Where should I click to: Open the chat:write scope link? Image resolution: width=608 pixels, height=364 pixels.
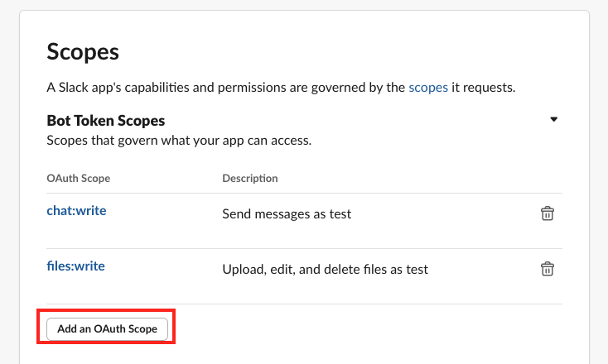click(76, 210)
